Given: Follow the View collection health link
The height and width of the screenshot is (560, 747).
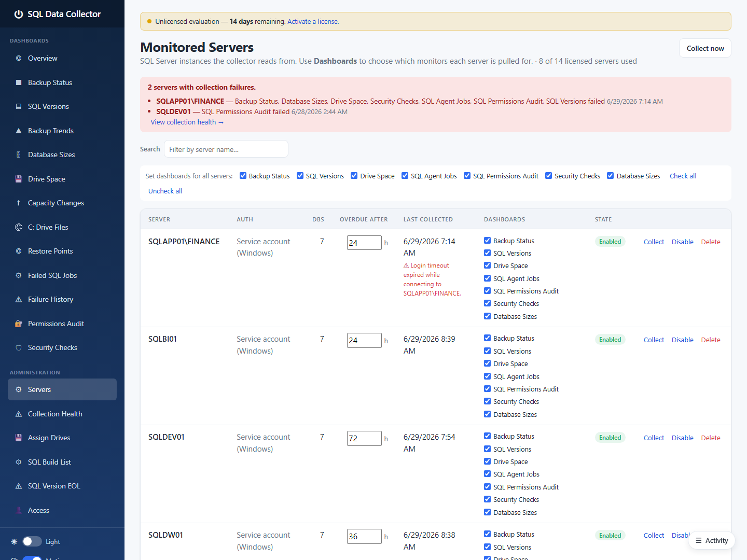Looking at the screenshot, I should [x=187, y=122].
